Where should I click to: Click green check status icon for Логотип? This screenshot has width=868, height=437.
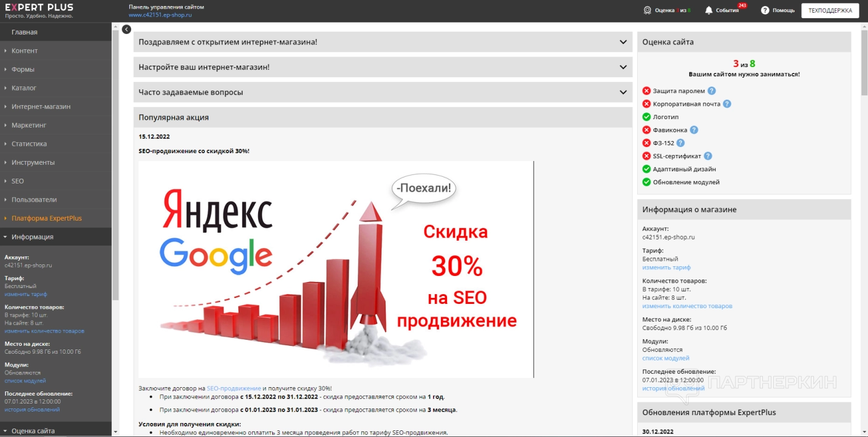tap(646, 117)
